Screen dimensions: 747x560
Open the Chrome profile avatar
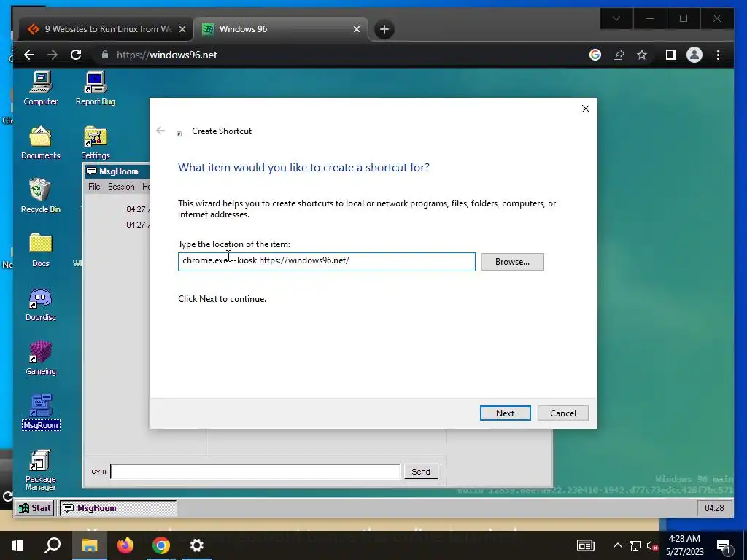pos(694,55)
